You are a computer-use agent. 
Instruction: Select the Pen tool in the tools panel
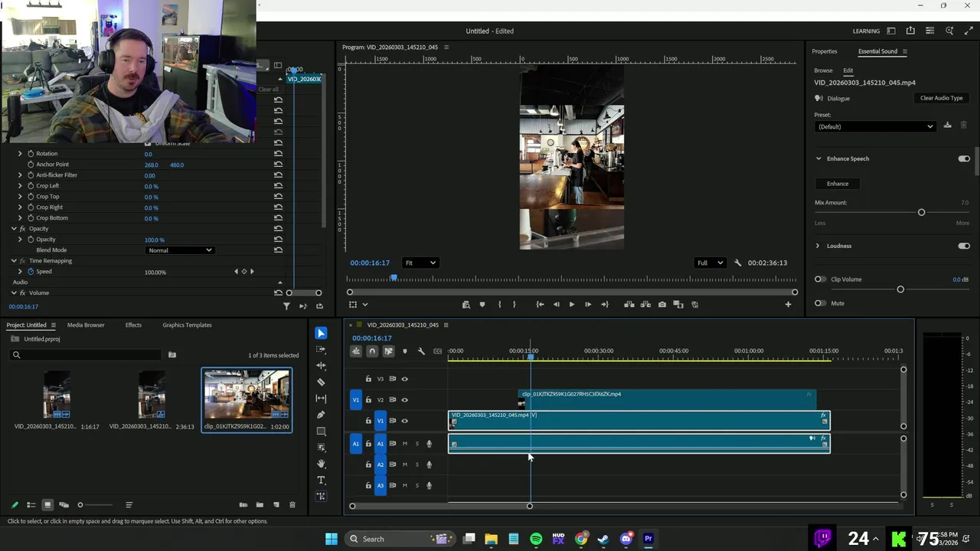click(321, 415)
